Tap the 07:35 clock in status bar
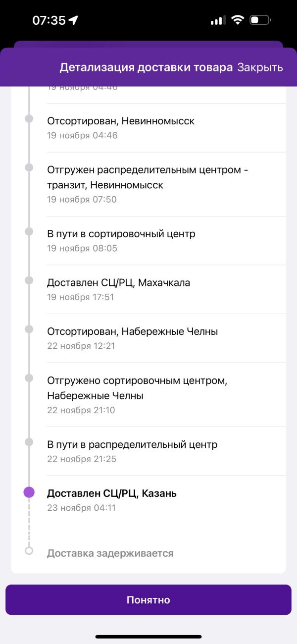This screenshot has width=297, height=644. (x=49, y=20)
